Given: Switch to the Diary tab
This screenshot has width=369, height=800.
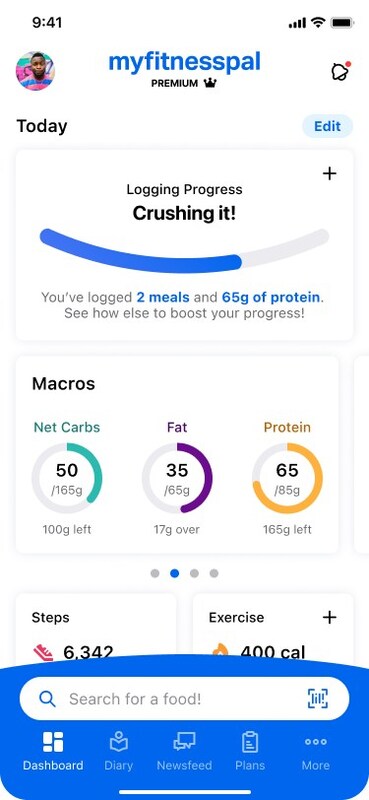Looking at the screenshot, I should (x=118, y=751).
